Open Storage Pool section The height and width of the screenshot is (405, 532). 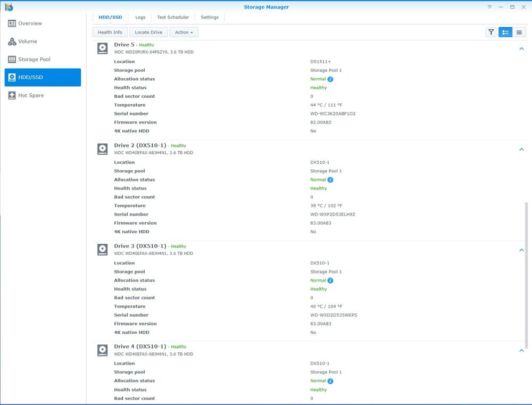point(43,60)
